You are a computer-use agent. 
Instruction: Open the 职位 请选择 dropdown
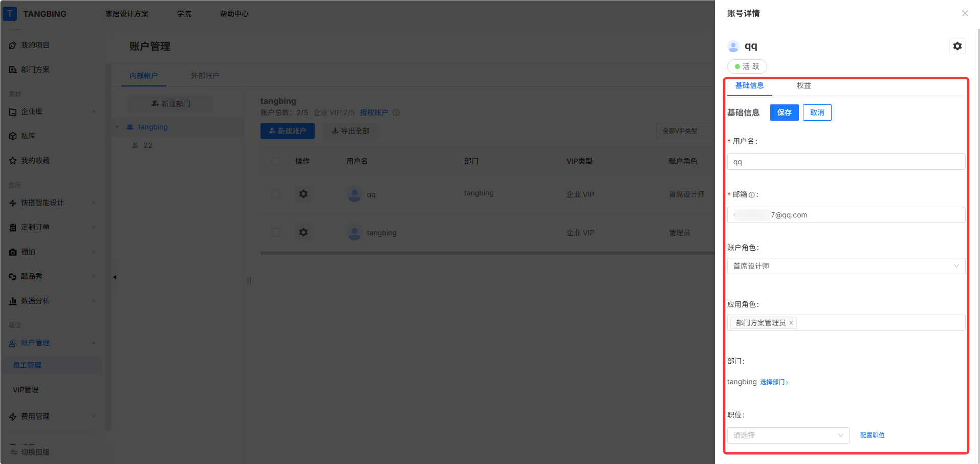[788, 435]
